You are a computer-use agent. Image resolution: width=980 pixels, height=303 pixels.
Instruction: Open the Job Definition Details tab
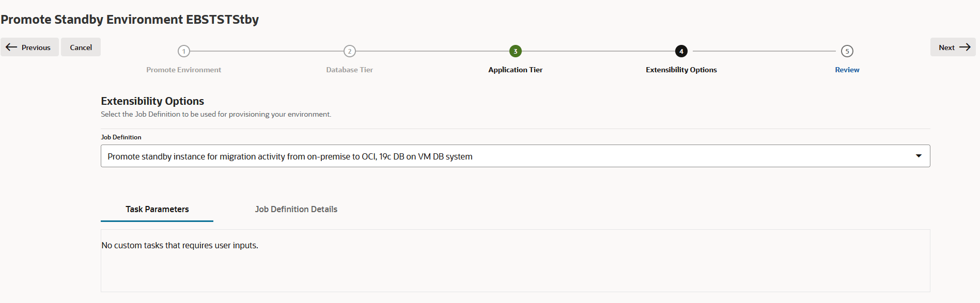coord(296,209)
